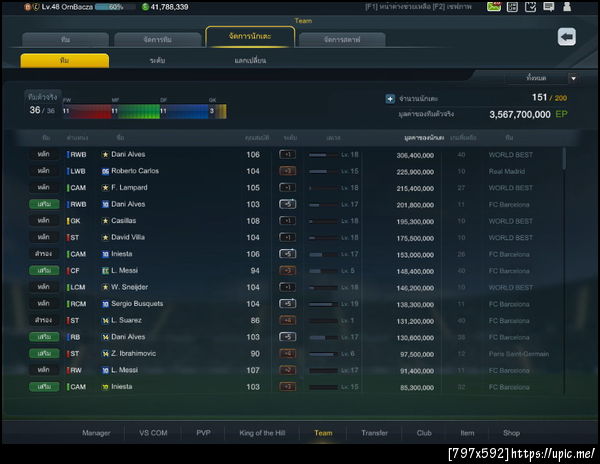Click the green coin icon beside 41,788,339
The image size is (600, 464).
145,7
